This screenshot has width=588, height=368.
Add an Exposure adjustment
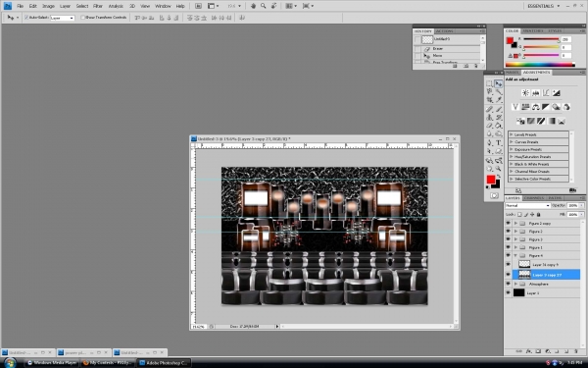(x=556, y=93)
